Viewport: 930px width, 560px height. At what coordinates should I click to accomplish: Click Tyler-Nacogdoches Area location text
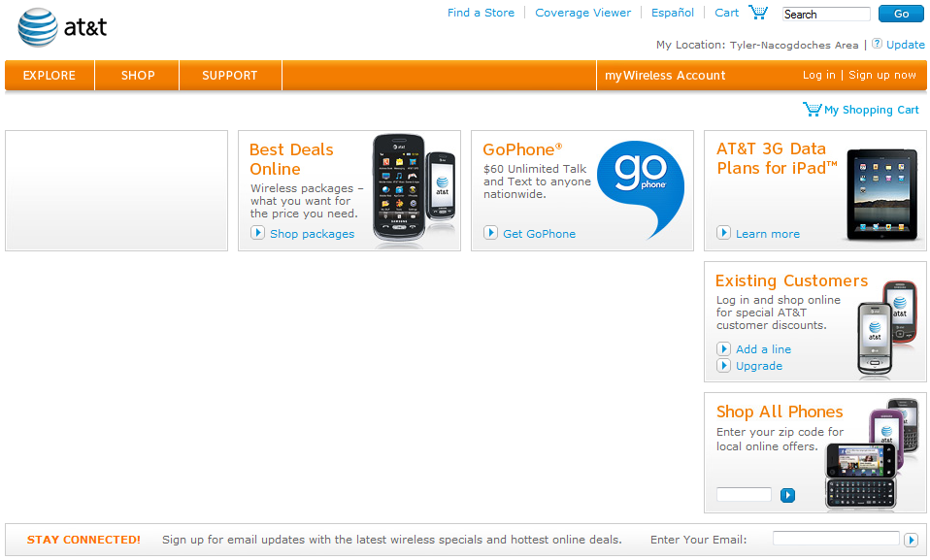793,45
